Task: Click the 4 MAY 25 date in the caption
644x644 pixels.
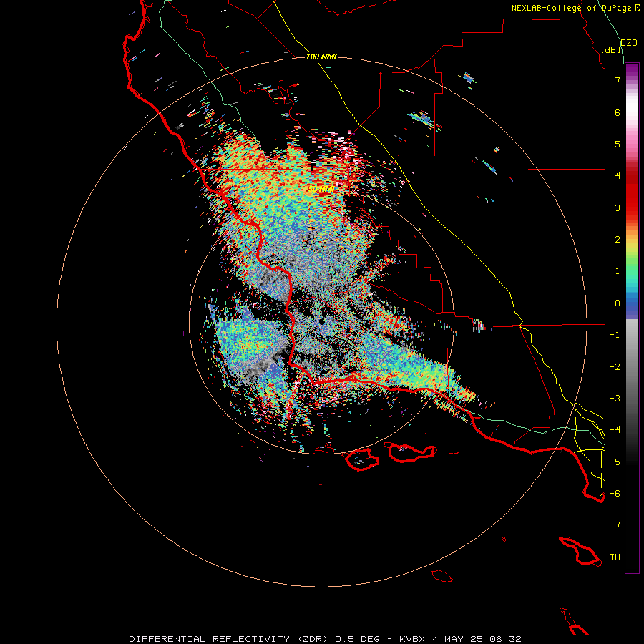Action: pos(458,639)
